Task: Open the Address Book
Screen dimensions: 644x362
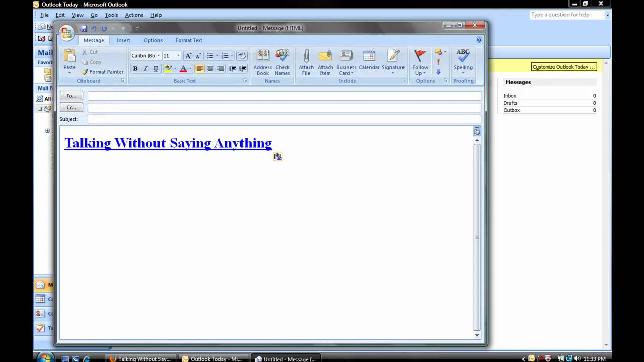Action: (x=263, y=63)
